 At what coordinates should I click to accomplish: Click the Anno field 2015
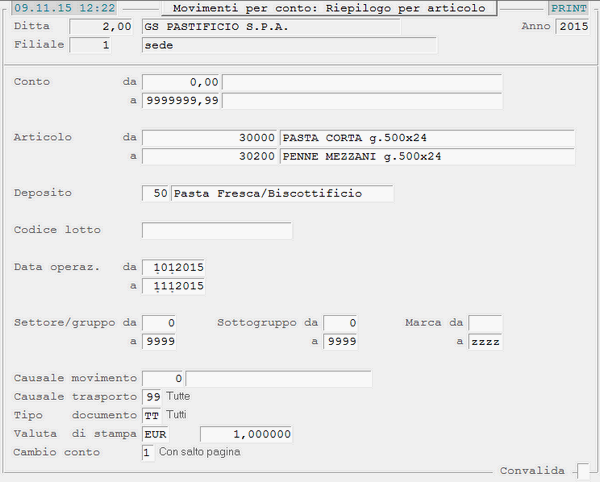pos(573,27)
